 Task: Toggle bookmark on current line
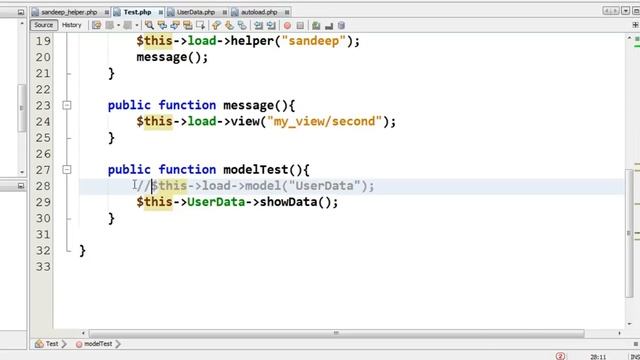coord(242,25)
